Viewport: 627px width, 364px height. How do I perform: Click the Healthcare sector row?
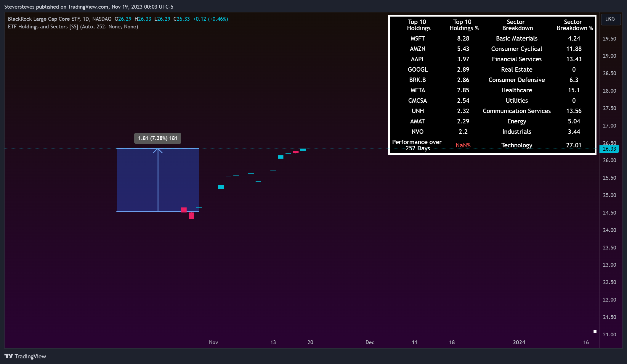click(x=517, y=90)
